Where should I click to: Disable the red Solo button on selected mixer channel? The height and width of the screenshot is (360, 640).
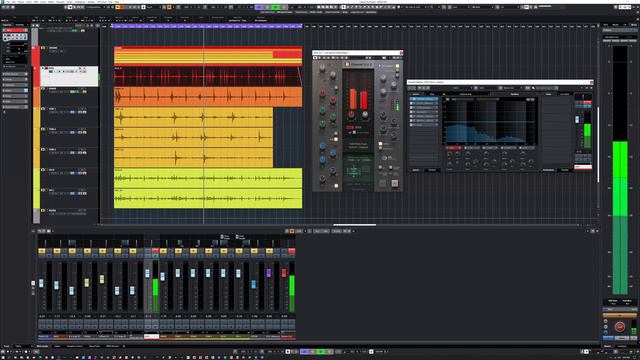(155, 251)
